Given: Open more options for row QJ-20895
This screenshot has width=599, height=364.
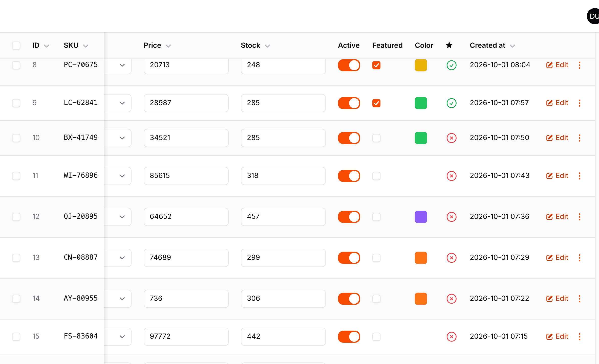Looking at the screenshot, I should tap(579, 217).
